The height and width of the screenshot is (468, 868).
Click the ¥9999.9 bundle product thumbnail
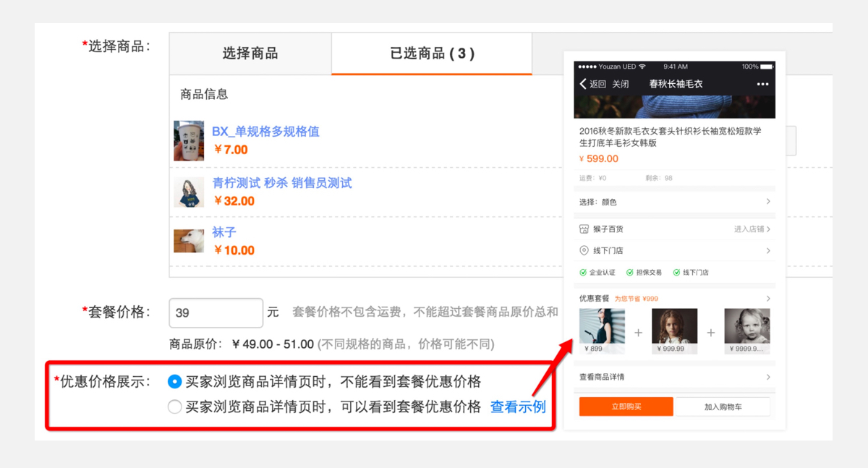coord(747,331)
